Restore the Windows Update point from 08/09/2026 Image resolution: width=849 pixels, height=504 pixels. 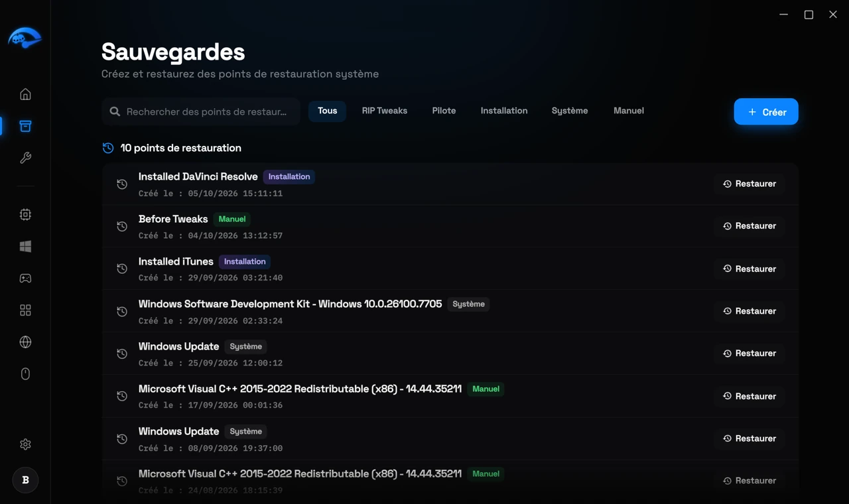pos(750,438)
